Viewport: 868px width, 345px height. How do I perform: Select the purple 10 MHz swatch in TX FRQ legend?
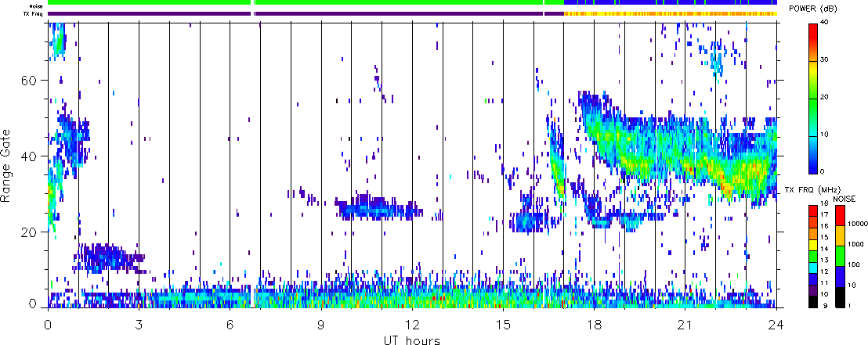click(812, 290)
